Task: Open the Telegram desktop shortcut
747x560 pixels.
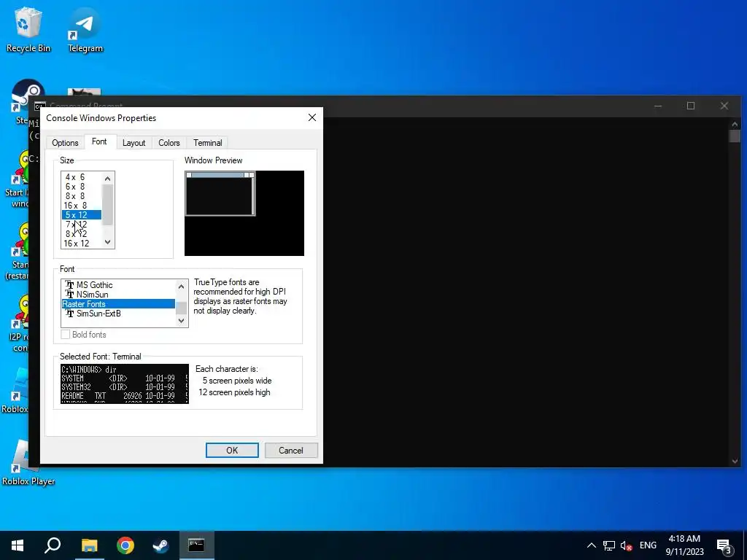Action: [85, 29]
